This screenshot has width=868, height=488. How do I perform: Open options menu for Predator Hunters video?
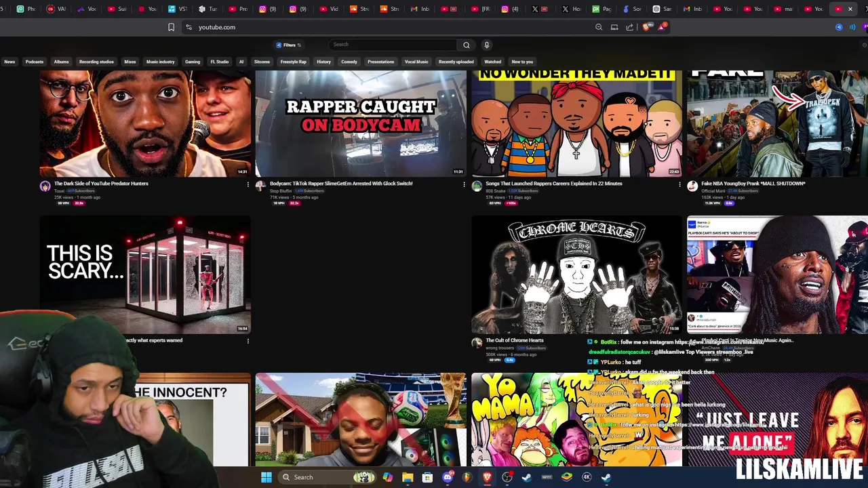pos(248,184)
